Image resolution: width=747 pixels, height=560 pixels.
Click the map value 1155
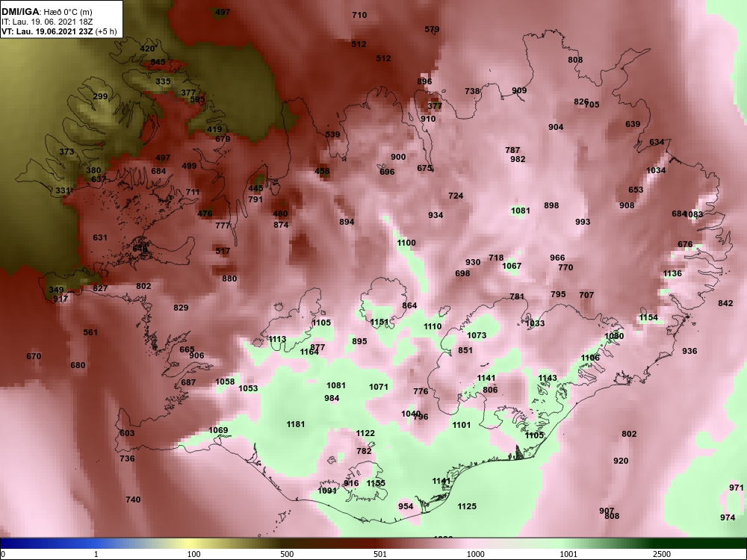coord(376,483)
